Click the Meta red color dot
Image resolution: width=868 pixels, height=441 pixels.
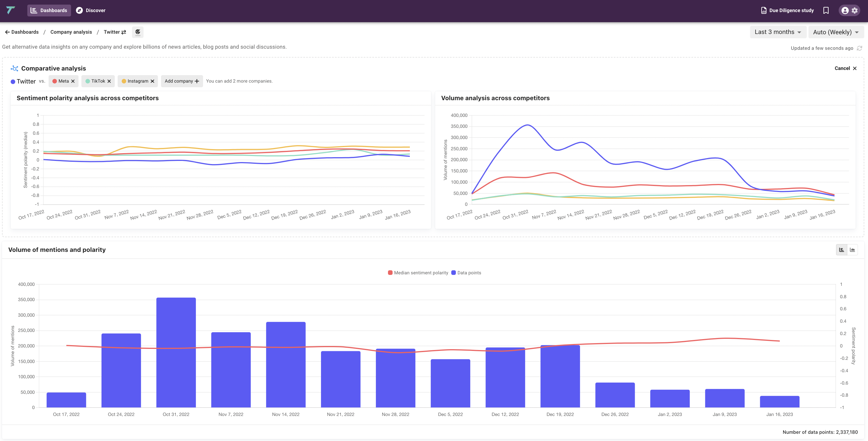coord(55,81)
